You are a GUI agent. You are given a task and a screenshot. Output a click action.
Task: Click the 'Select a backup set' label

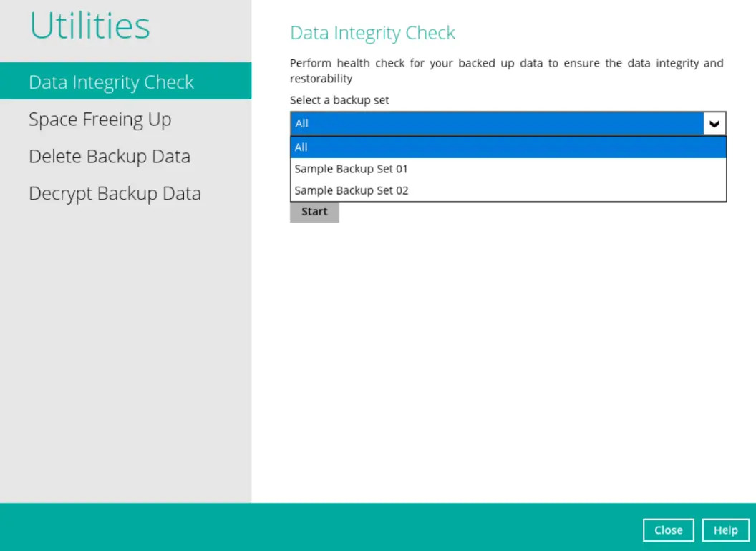(x=339, y=100)
